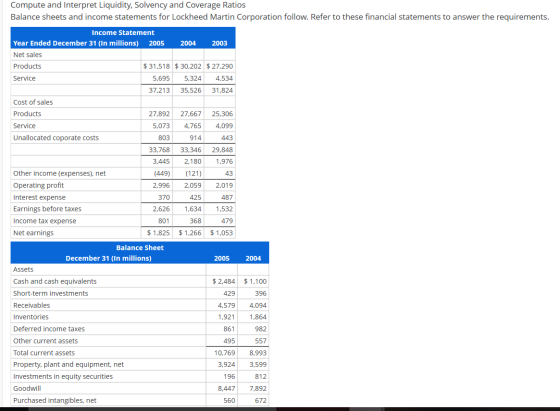Click deferred income taxes value 861
Viewport: 560px width, 411px height.
[x=229, y=329]
